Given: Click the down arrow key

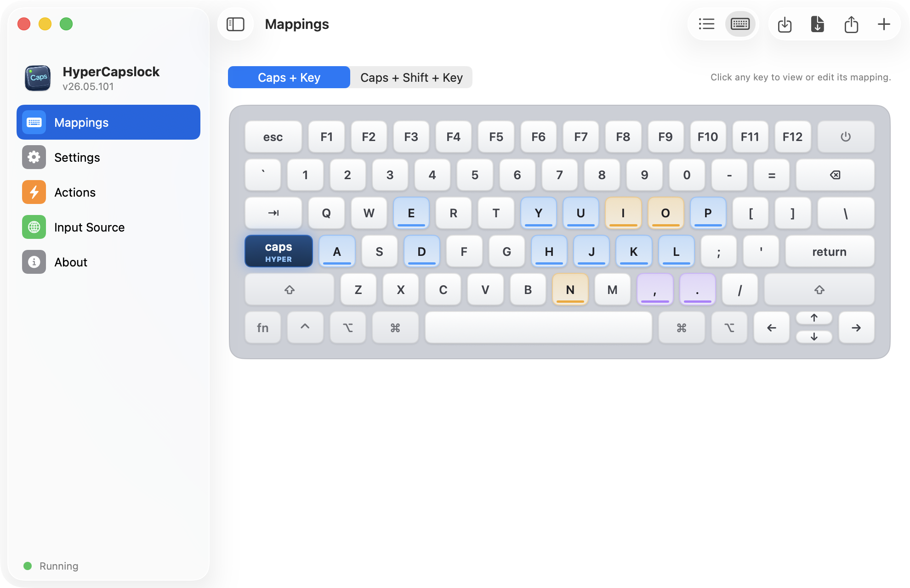Looking at the screenshot, I should click(x=814, y=337).
